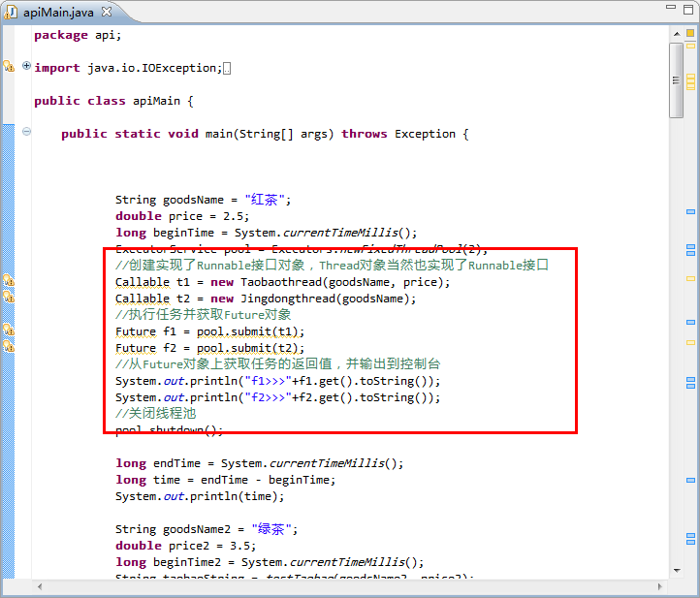
Task: Click overview ruler blue marker level with double price line
Action: tap(690, 212)
